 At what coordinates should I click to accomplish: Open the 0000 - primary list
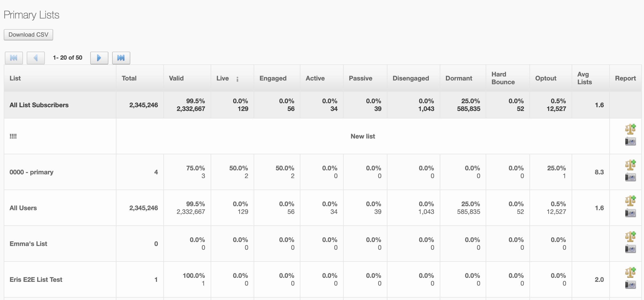(x=32, y=172)
